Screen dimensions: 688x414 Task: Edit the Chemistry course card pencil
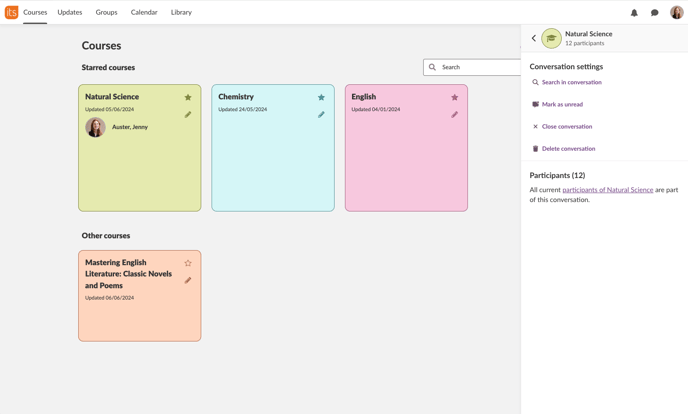point(321,115)
